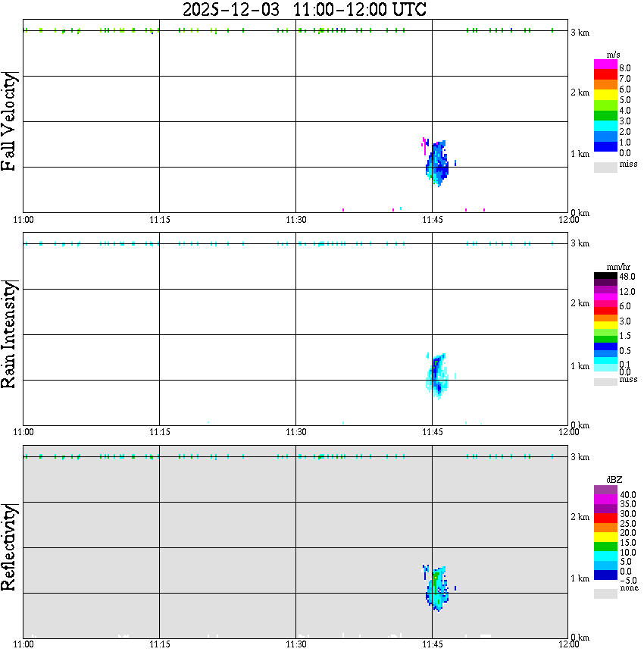Click the '11:30' tick under the Fall Velocity panel
Screen dimensions: 644x658
click(x=296, y=220)
